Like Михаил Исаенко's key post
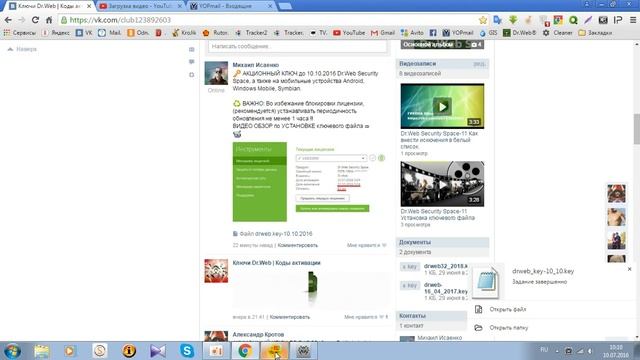 [x=366, y=245]
